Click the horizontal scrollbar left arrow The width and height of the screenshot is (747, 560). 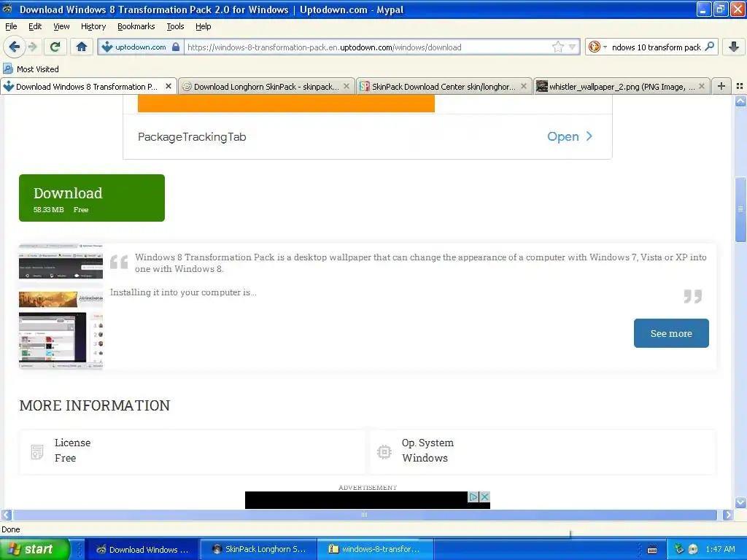click(6, 515)
